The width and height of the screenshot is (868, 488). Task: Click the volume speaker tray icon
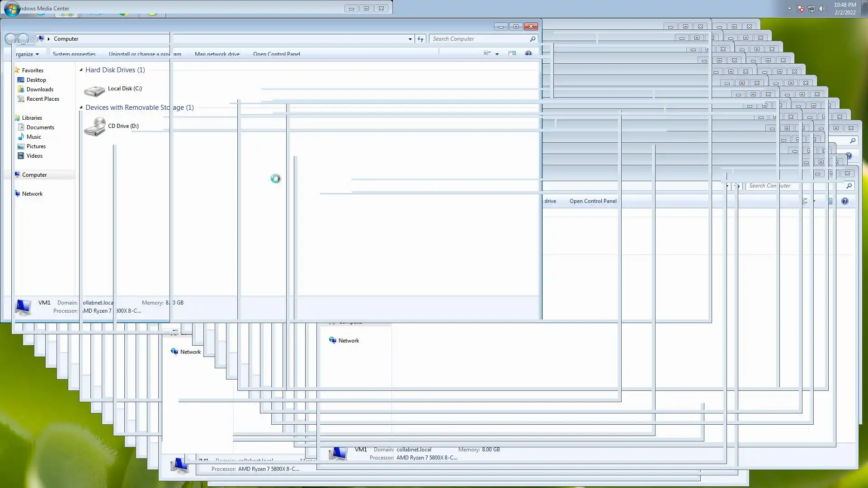tap(822, 9)
